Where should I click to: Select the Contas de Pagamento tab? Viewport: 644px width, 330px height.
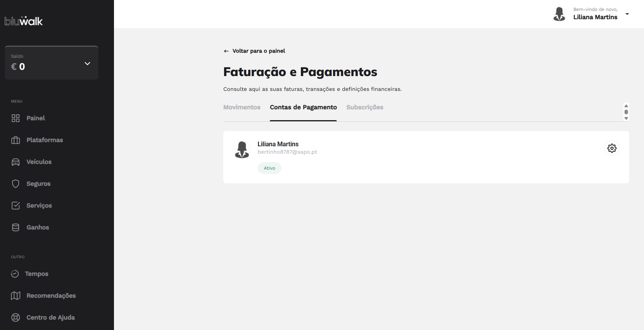click(303, 107)
